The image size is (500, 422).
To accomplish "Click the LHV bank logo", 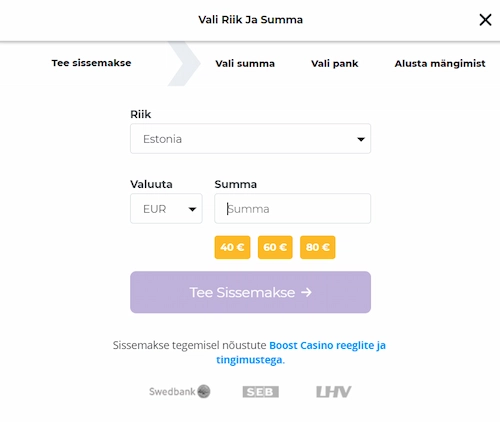I will click(334, 392).
